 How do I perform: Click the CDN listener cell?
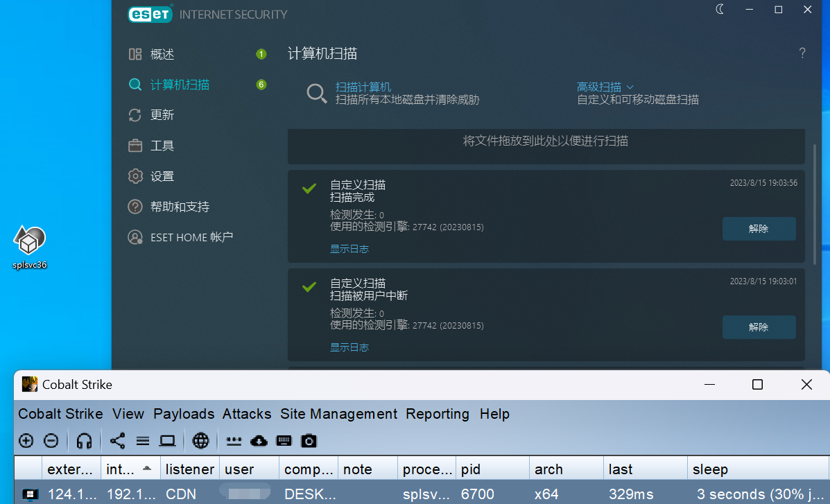(189, 494)
